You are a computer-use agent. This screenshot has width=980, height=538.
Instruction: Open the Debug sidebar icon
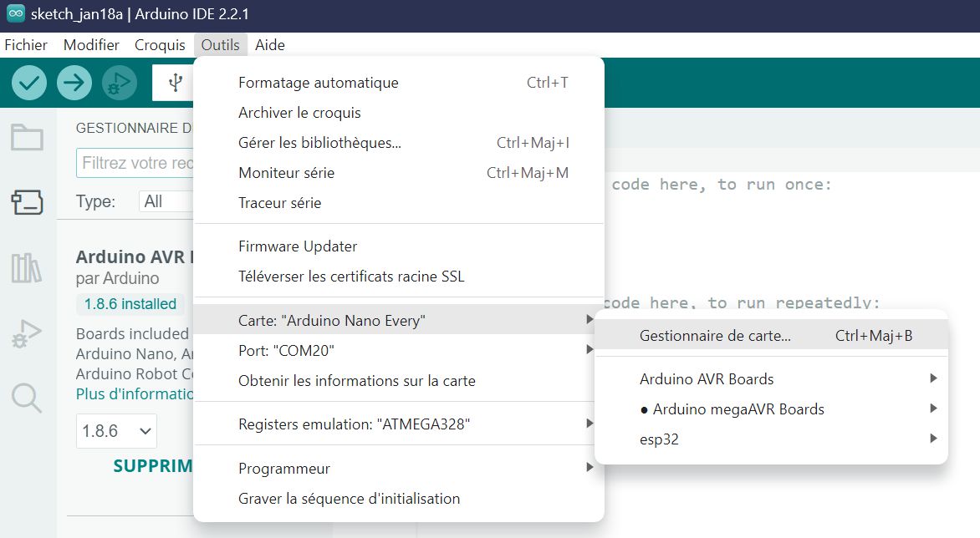click(x=27, y=333)
